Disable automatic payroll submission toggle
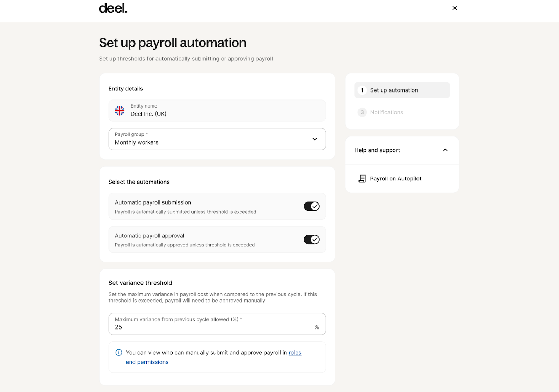This screenshot has width=559, height=392. 311,206
